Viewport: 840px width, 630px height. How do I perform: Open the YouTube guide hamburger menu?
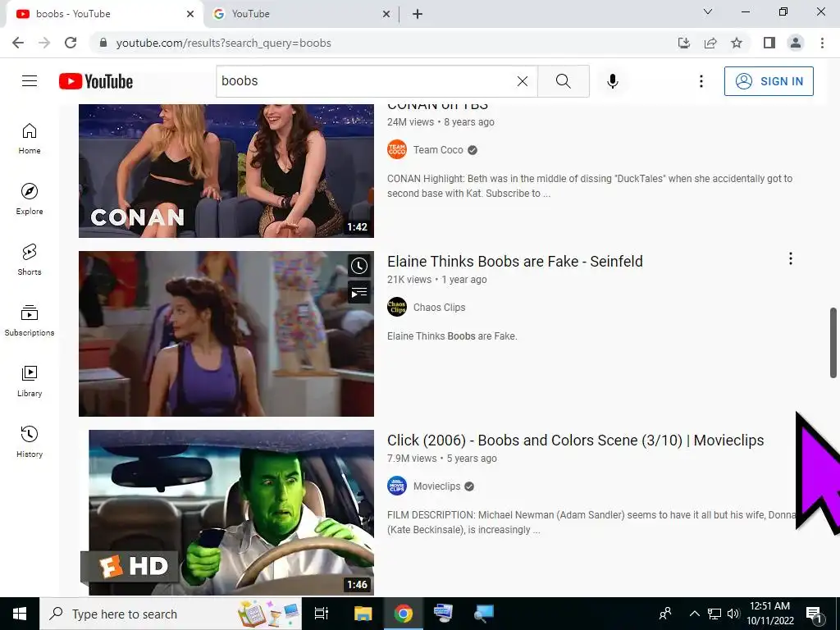click(30, 81)
